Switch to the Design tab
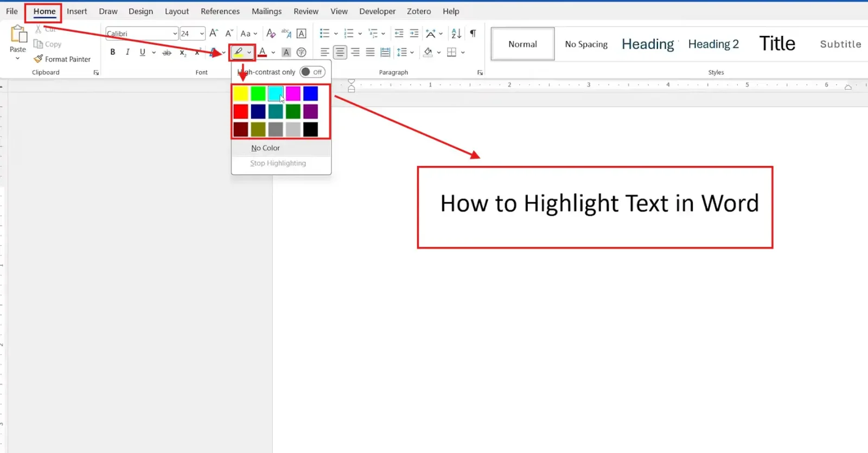This screenshot has height=453, width=868. (141, 11)
